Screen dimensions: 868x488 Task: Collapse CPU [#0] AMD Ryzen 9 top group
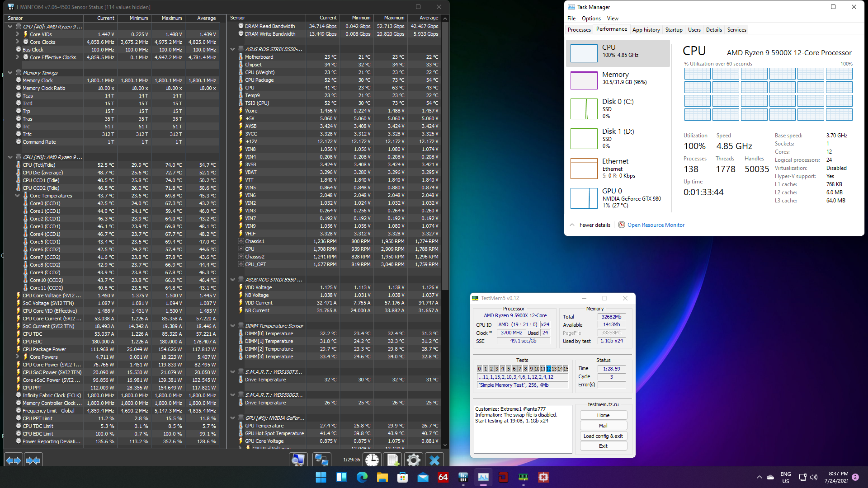[10, 27]
